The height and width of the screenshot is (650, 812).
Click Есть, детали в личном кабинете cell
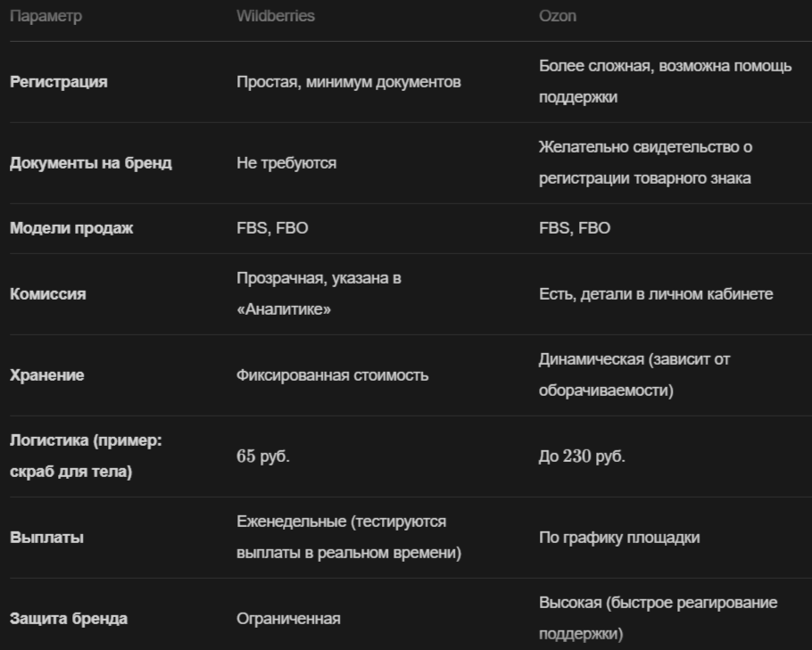(656, 294)
